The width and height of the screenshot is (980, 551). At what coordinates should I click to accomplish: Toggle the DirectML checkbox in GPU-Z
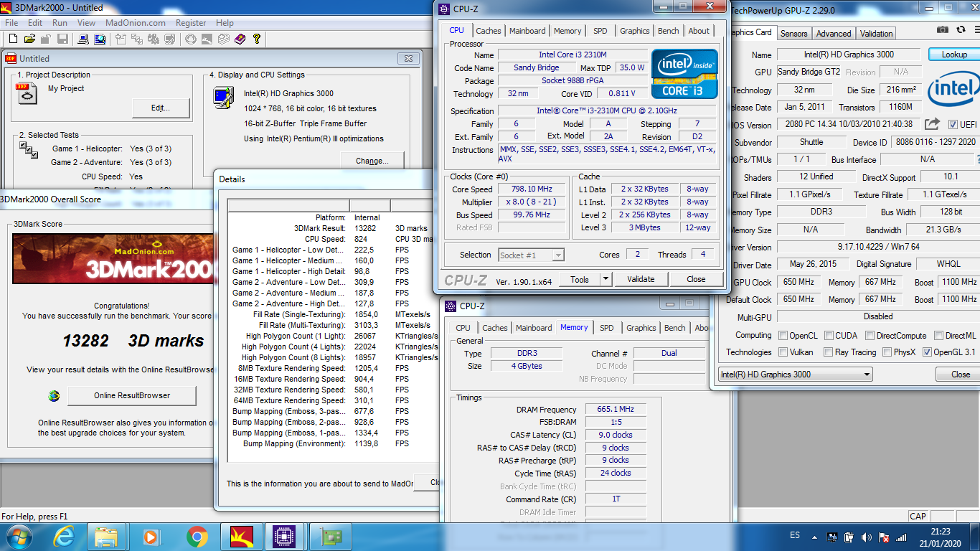coord(938,335)
